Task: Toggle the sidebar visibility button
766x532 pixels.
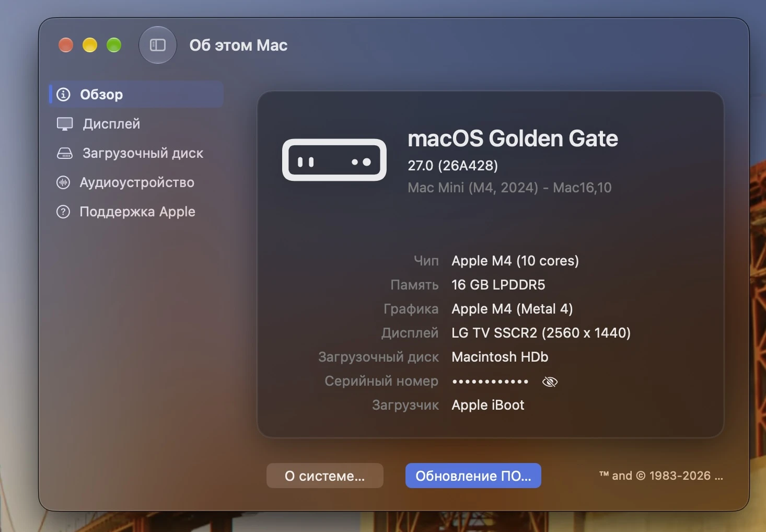Action: click(157, 45)
